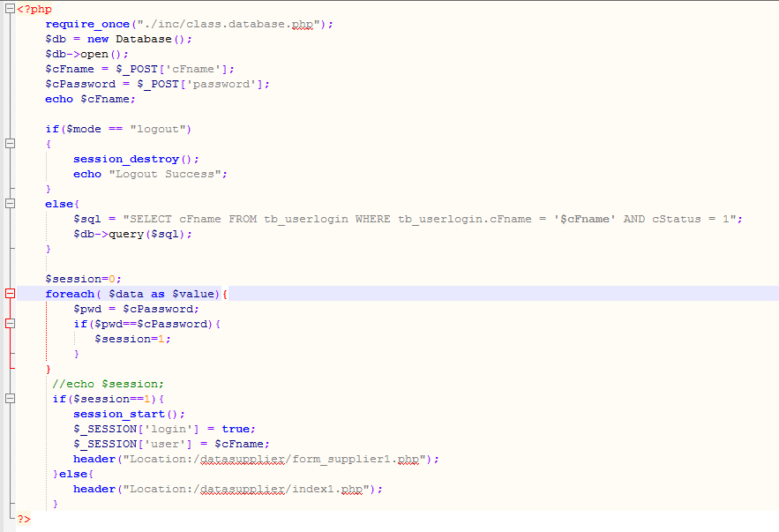Collapse the fold marker beside if($session==1){

click(10, 399)
